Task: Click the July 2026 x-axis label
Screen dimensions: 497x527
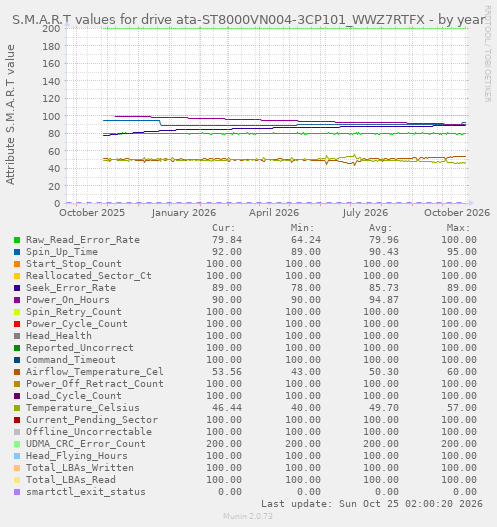Action: 365,213
